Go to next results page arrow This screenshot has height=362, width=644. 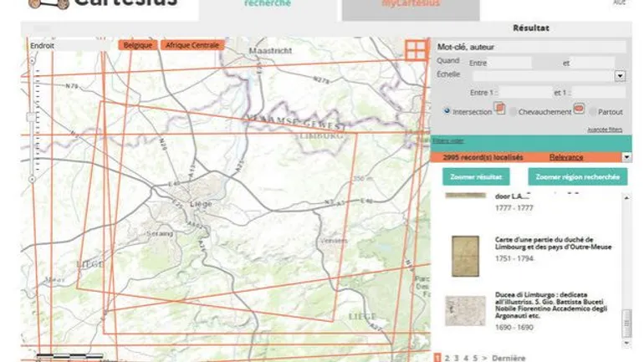click(483, 358)
